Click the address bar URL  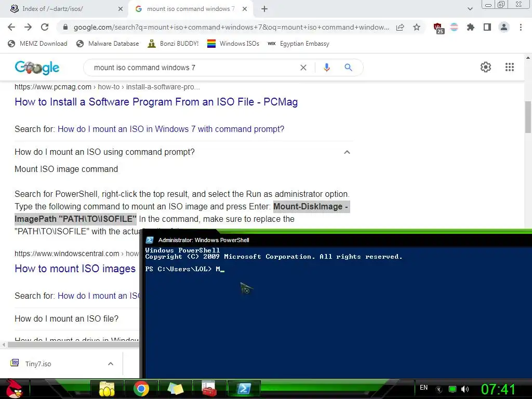click(x=231, y=27)
